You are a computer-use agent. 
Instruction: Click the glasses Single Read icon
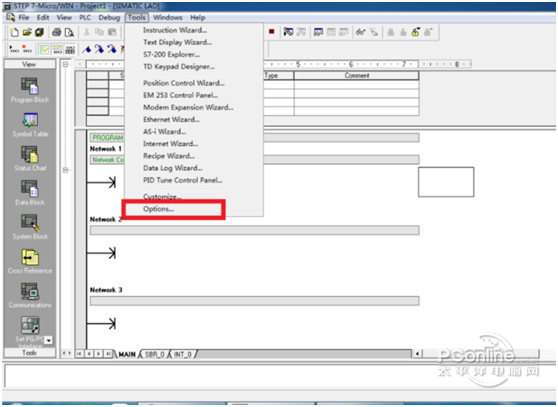coord(360,32)
